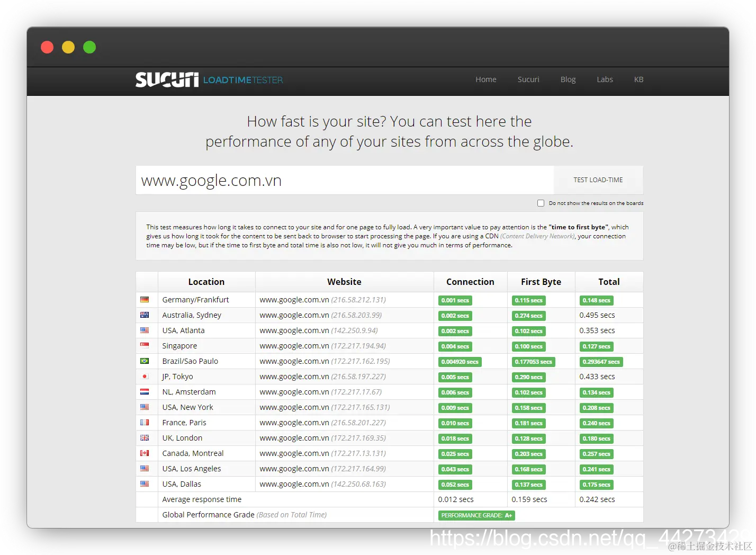Screen dimensions: 756x555
Task: Click the 0.052 secs connection badge
Action: tap(455, 485)
